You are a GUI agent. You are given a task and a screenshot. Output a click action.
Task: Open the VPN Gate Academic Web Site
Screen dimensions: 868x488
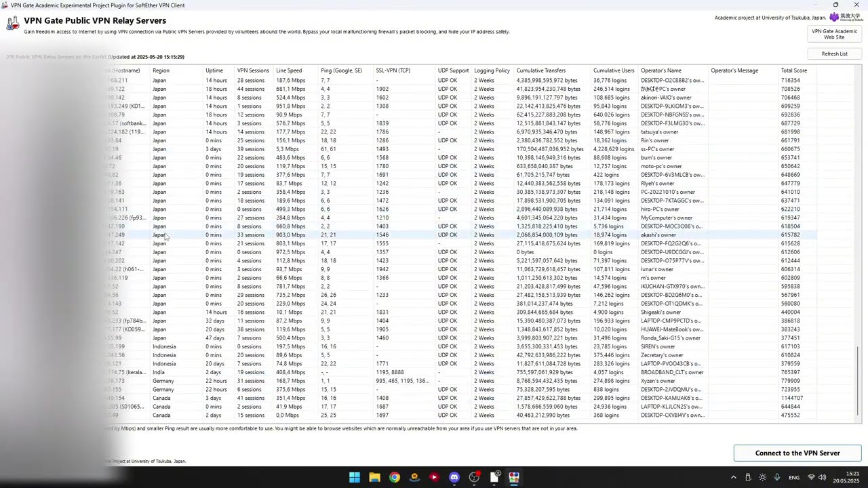click(834, 34)
